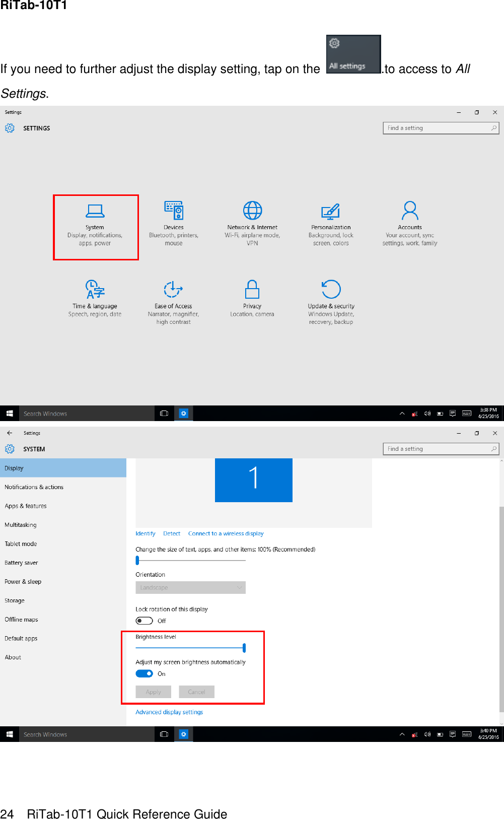Viewport: 504px width, 819px height.
Task: Tap the All settings tile
Action: pyautogui.click(x=353, y=54)
